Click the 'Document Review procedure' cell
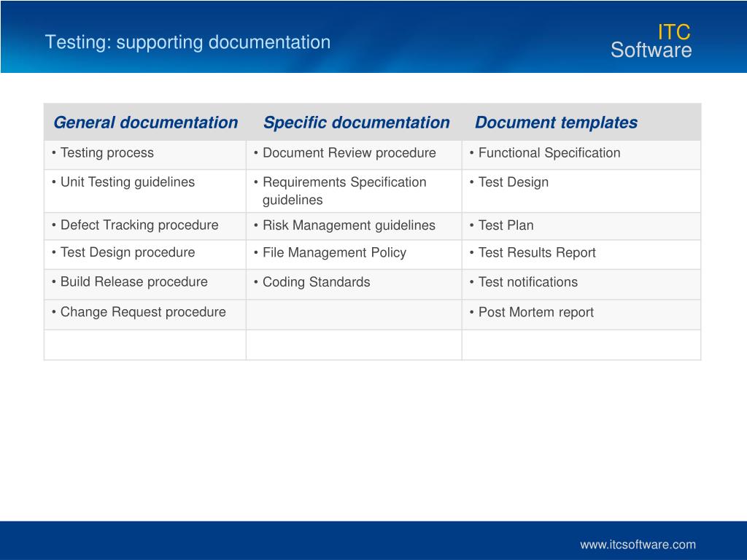This screenshot has height=560, width=747. point(354,155)
